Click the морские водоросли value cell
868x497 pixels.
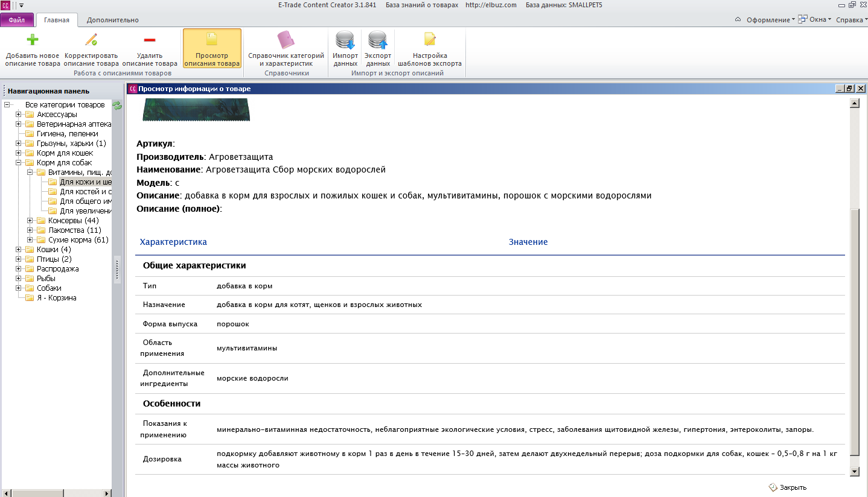252,378
